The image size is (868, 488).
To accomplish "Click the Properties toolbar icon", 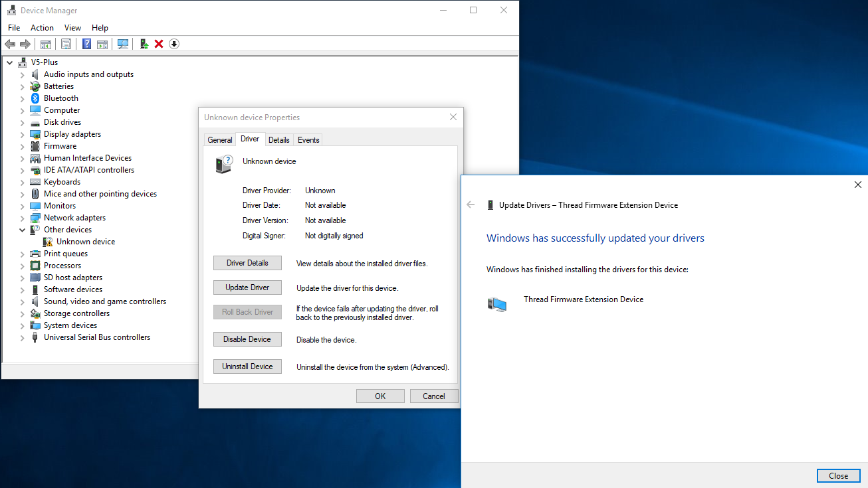I will point(66,44).
